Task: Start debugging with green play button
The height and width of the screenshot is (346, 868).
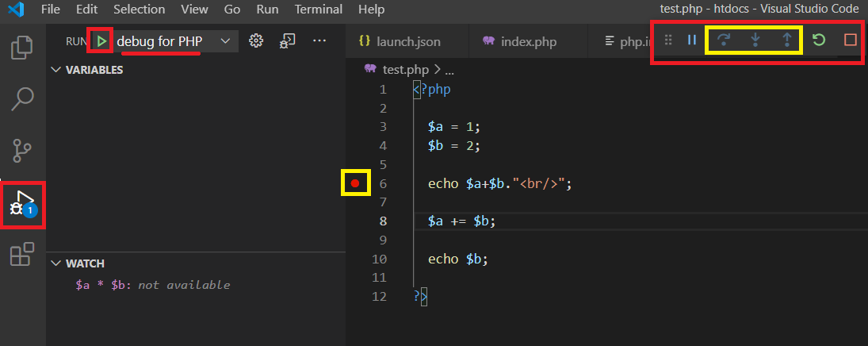Action: (x=101, y=41)
